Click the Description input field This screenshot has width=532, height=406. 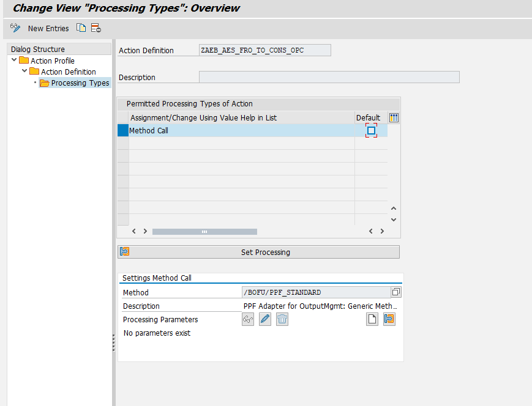point(329,77)
